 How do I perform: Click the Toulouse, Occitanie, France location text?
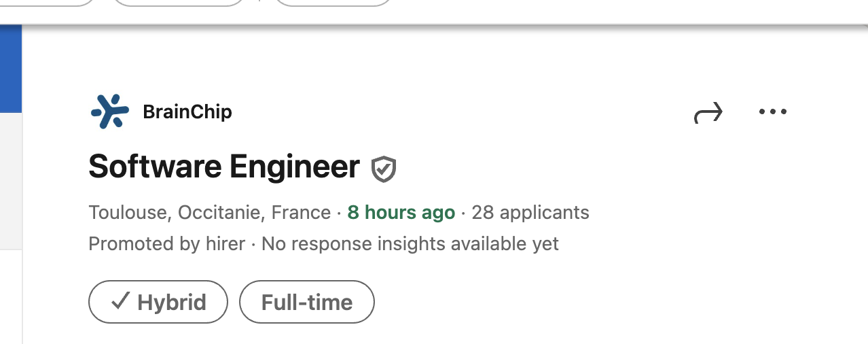coord(209,213)
